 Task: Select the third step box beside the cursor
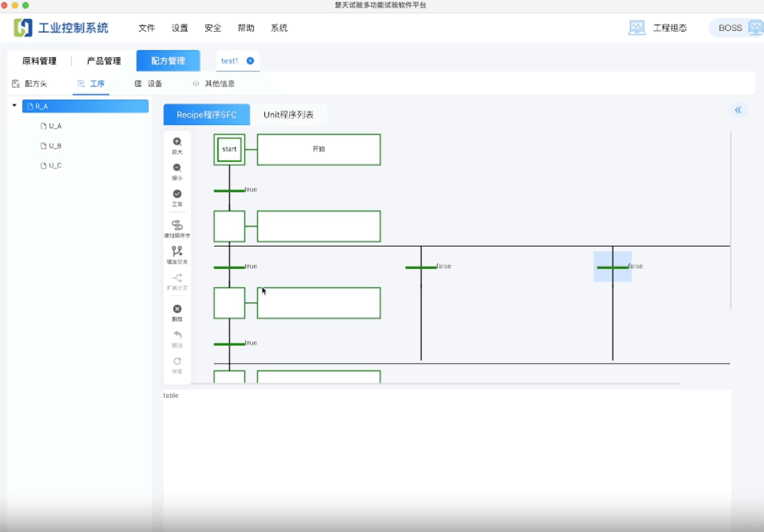[x=229, y=303]
